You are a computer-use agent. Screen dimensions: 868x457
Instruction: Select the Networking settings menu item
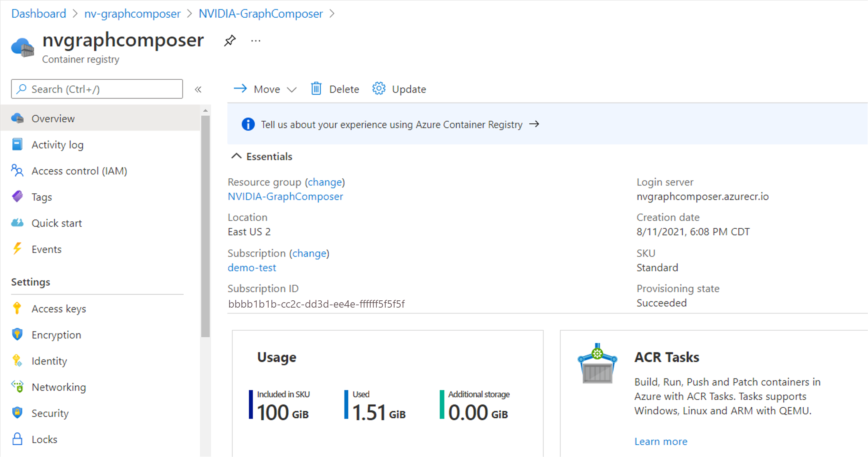(x=57, y=386)
